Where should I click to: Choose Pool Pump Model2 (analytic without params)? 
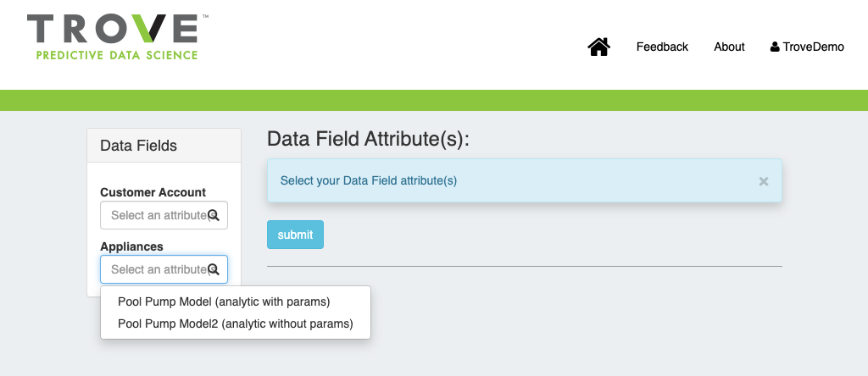(235, 323)
